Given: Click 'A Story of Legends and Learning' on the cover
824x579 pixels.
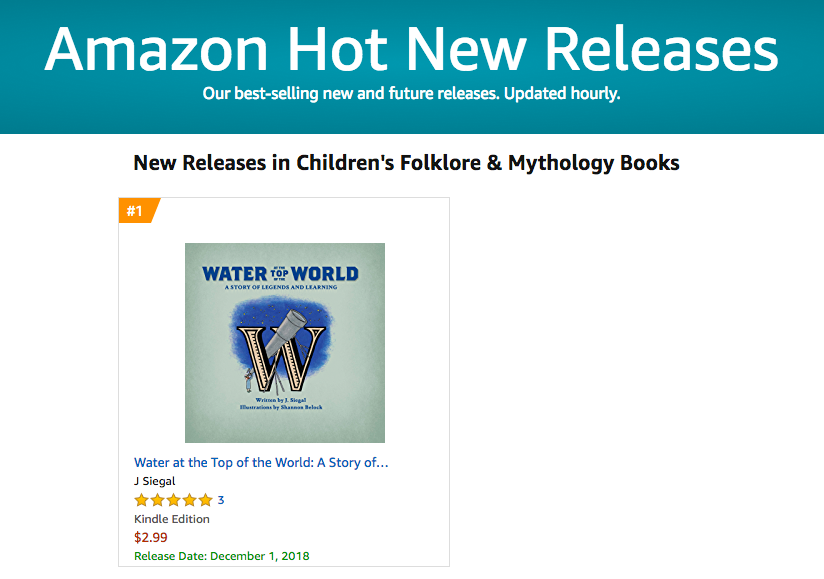Looking at the screenshot, I should pyautogui.click(x=280, y=287).
